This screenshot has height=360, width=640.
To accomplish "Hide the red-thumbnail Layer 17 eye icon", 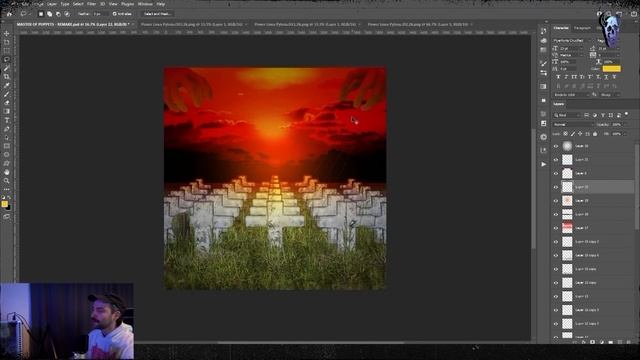I will 556,228.
